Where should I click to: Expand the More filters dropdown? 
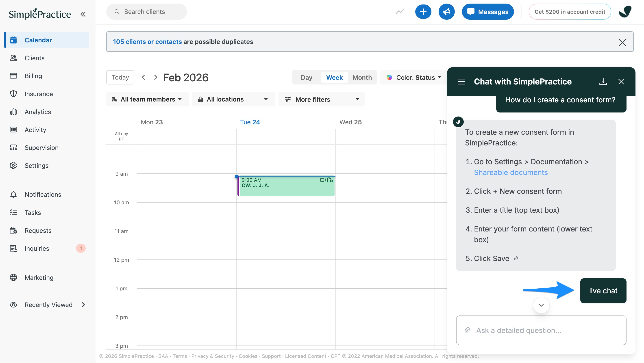pyautogui.click(x=322, y=99)
